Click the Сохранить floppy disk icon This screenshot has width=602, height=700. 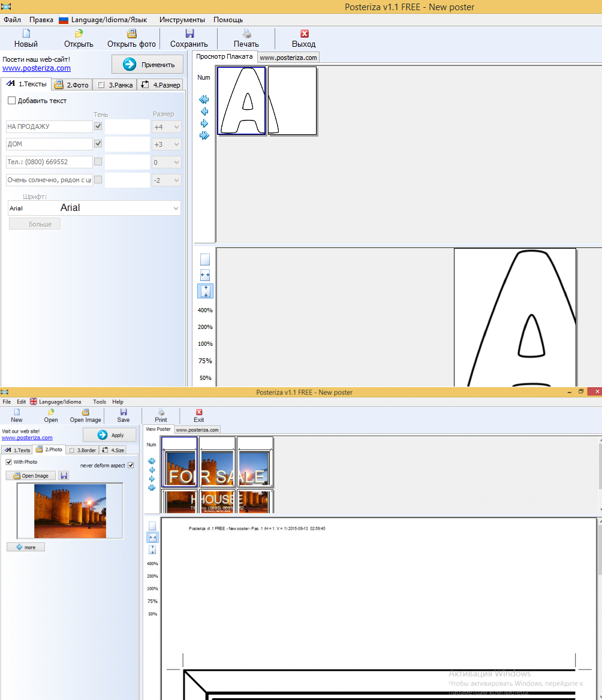point(189,34)
